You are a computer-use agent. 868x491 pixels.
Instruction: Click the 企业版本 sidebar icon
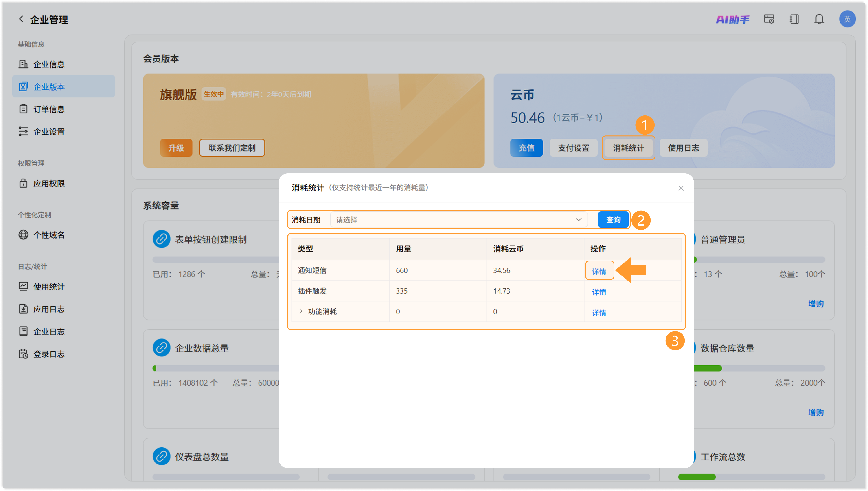[23, 87]
